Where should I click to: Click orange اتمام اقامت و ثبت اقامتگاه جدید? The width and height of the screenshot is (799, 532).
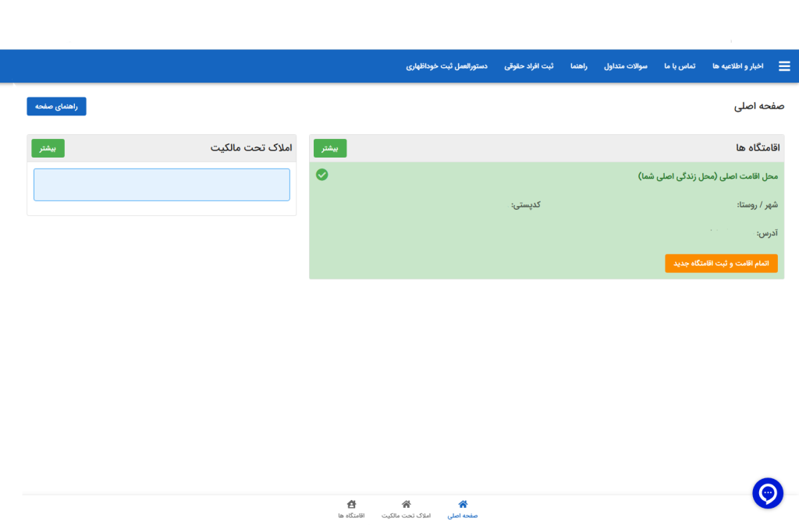coord(721,264)
